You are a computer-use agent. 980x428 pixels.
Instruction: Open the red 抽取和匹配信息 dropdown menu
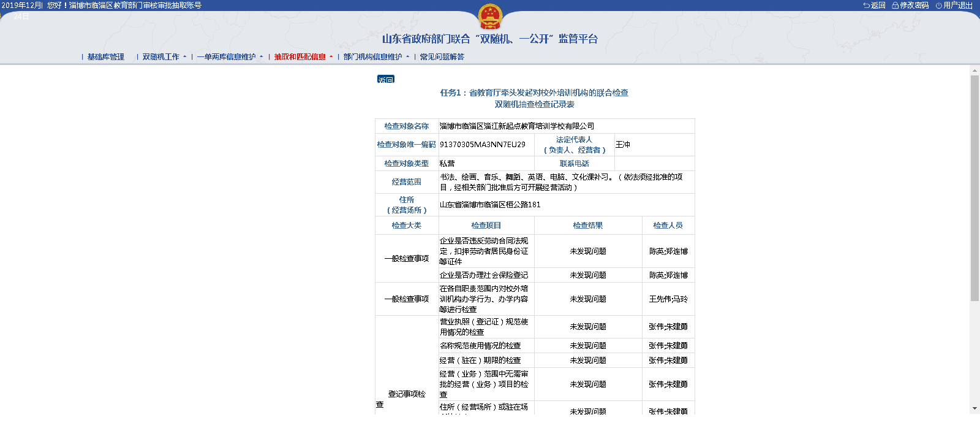coord(303,57)
